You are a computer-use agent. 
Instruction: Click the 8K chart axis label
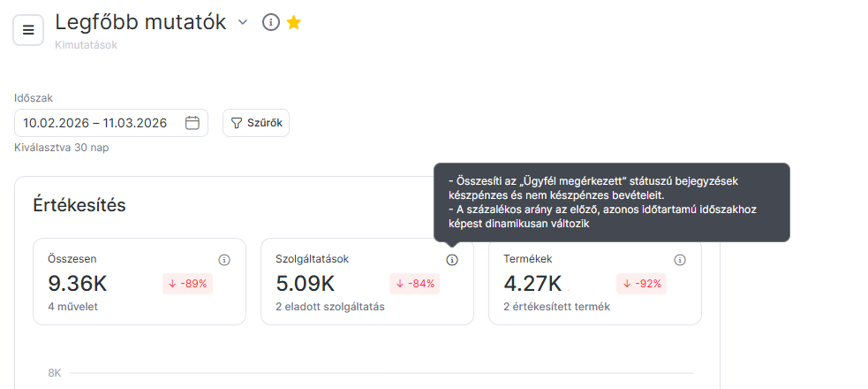tap(54, 373)
